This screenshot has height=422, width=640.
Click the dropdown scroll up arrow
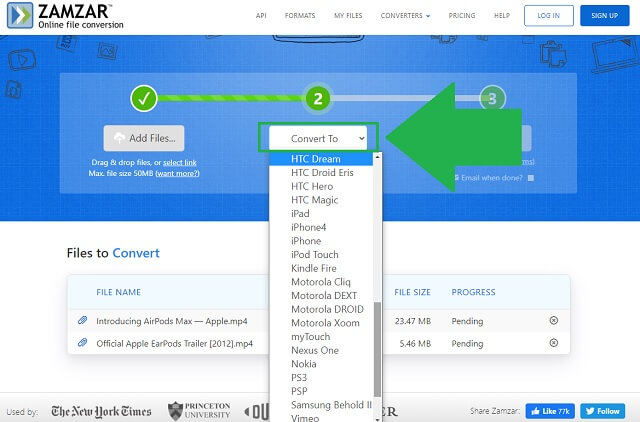click(x=377, y=157)
